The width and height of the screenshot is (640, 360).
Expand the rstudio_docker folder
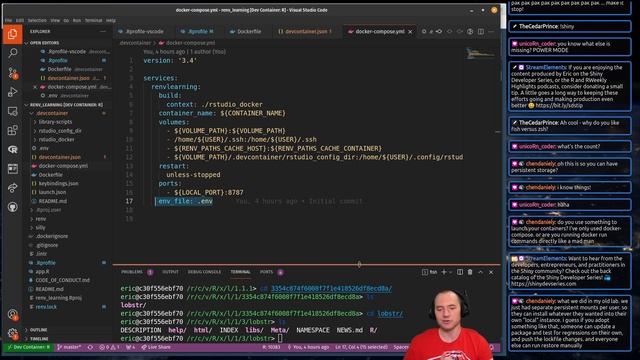pos(56,140)
